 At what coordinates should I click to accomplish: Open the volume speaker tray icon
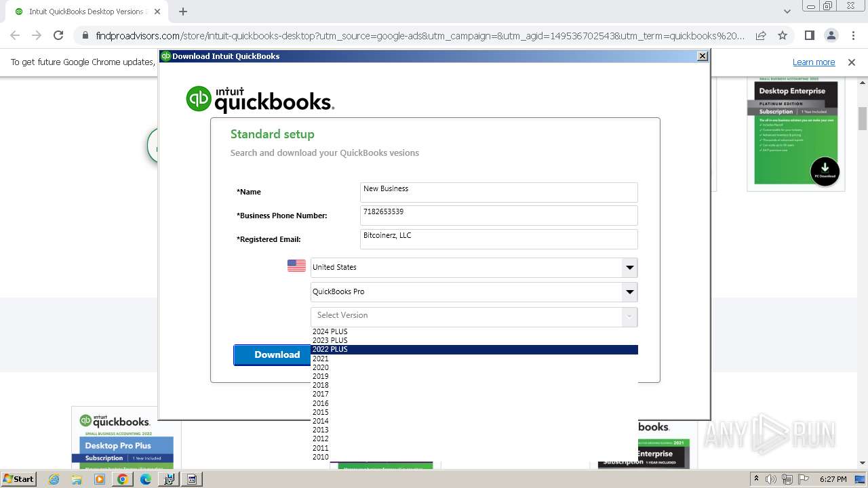click(771, 479)
